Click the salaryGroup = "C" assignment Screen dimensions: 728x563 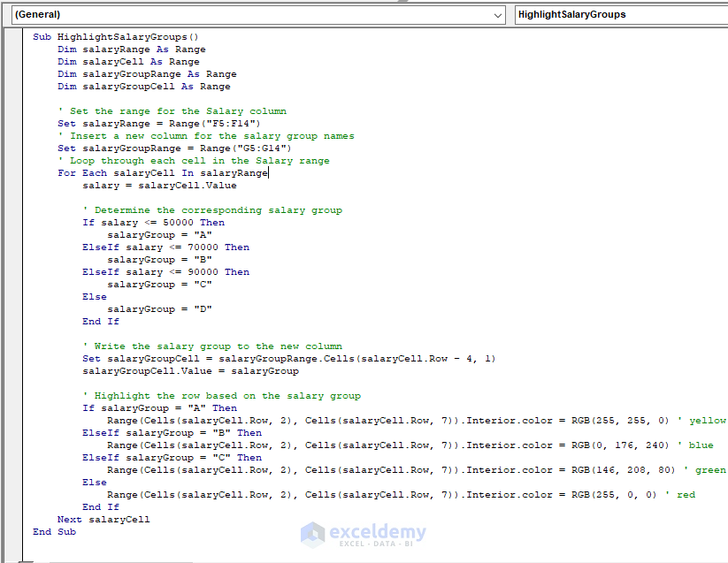[x=160, y=285]
